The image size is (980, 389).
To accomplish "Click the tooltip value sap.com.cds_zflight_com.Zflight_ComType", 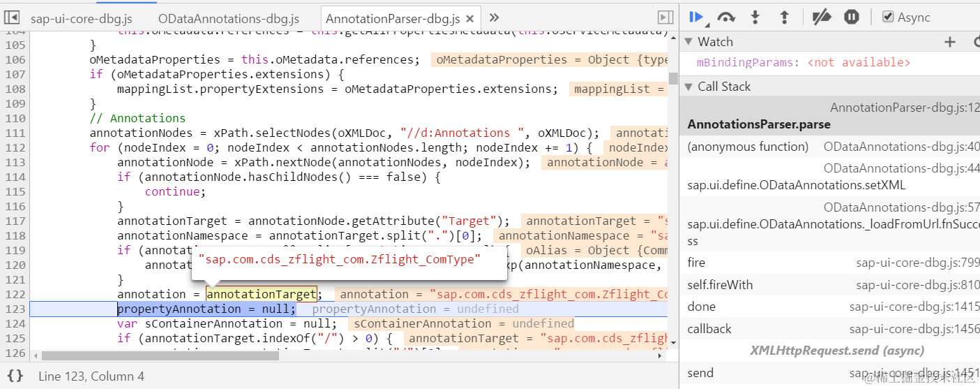I will [340, 259].
